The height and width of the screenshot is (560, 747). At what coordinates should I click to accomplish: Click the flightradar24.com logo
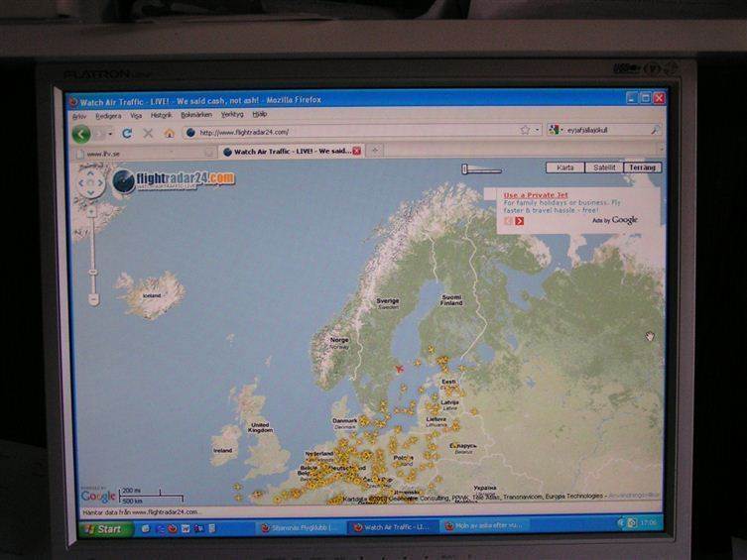[x=175, y=179]
